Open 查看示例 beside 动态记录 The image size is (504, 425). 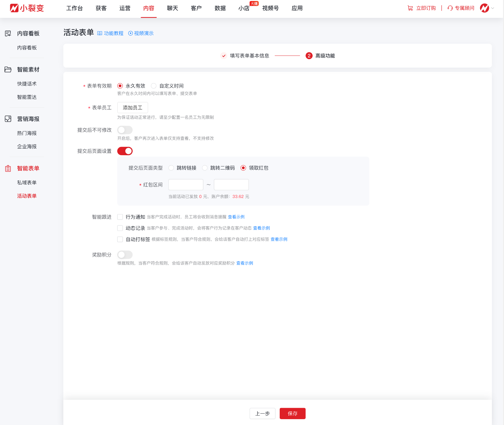(x=262, y=228)
